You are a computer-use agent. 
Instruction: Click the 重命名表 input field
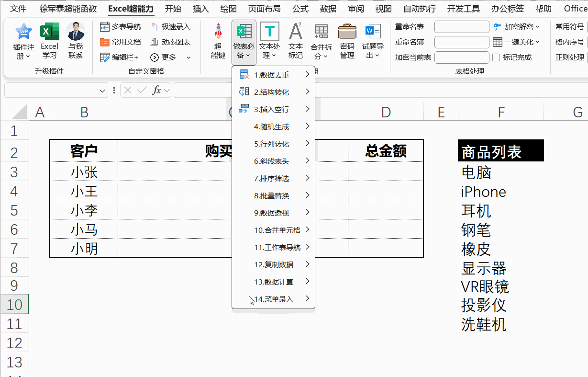[462, 27]
